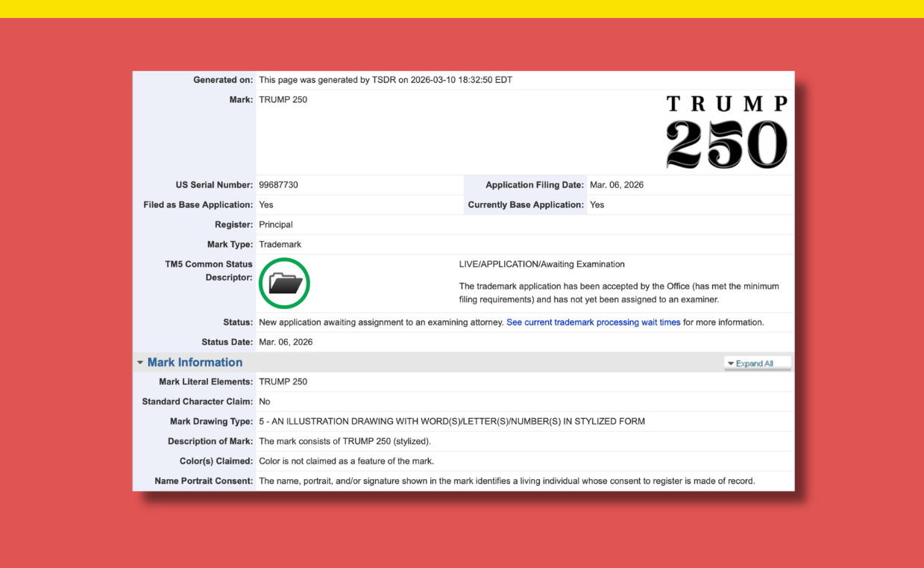Open 'See current trademark processing wait times' link
This screenshot has width=924, height=568.
click(594, 322)
